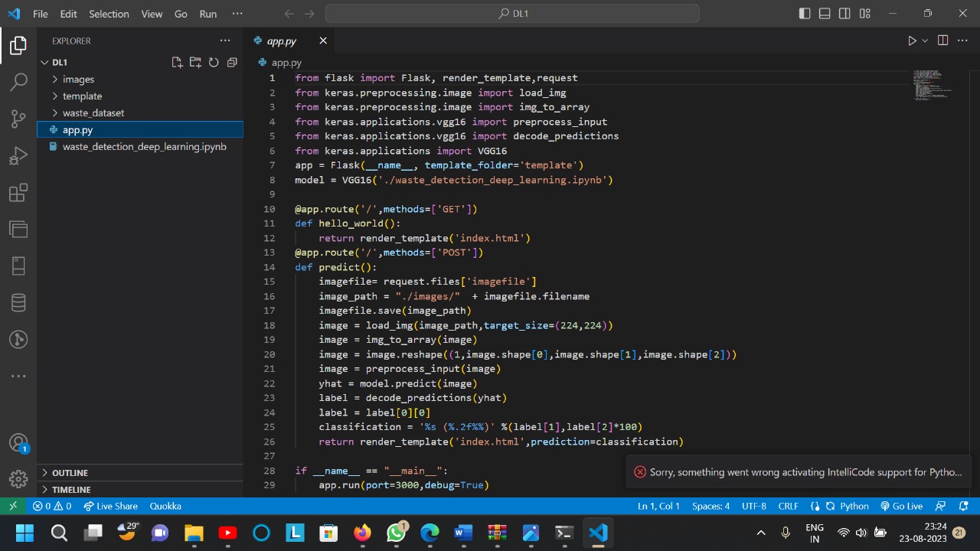The image size is (980, 551).
Task: Click the New File icon in Explorer
Action: coord(177,63)
